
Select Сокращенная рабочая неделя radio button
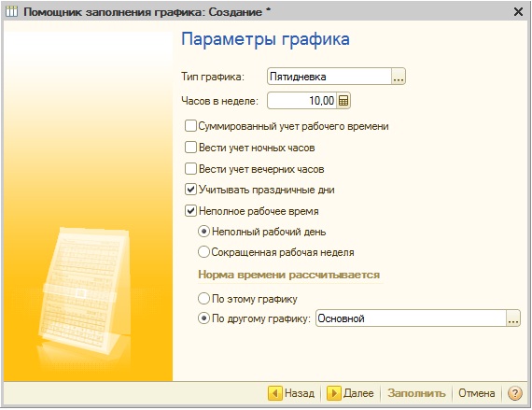coord(203,252)
